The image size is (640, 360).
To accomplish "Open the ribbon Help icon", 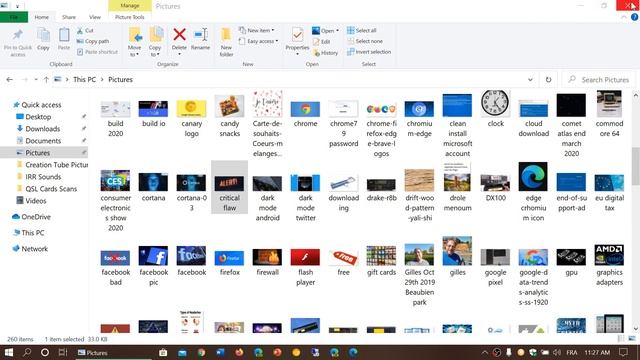I will click(634, 17).
